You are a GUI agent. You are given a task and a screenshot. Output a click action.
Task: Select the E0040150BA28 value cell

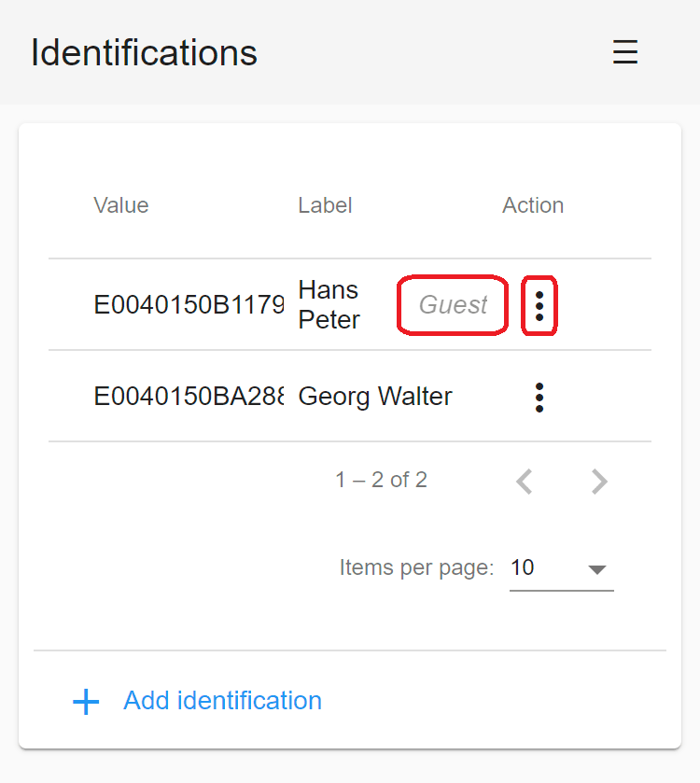(189, 396)
